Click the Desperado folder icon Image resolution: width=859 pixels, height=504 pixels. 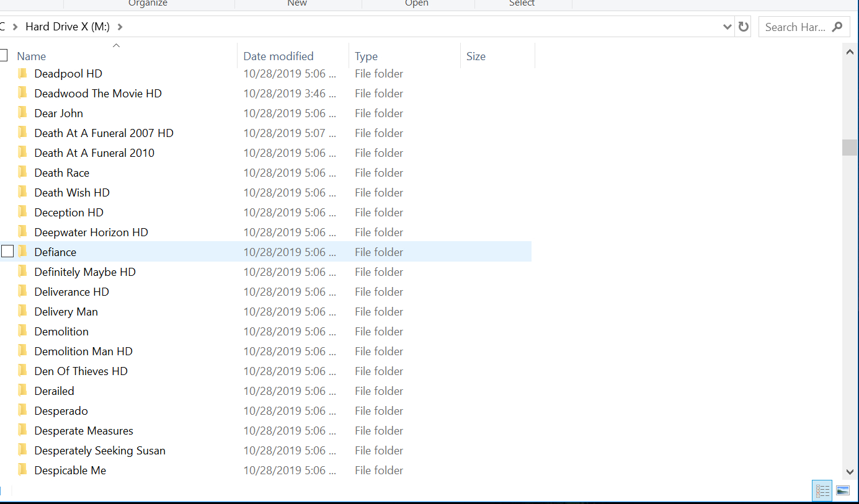23,411
